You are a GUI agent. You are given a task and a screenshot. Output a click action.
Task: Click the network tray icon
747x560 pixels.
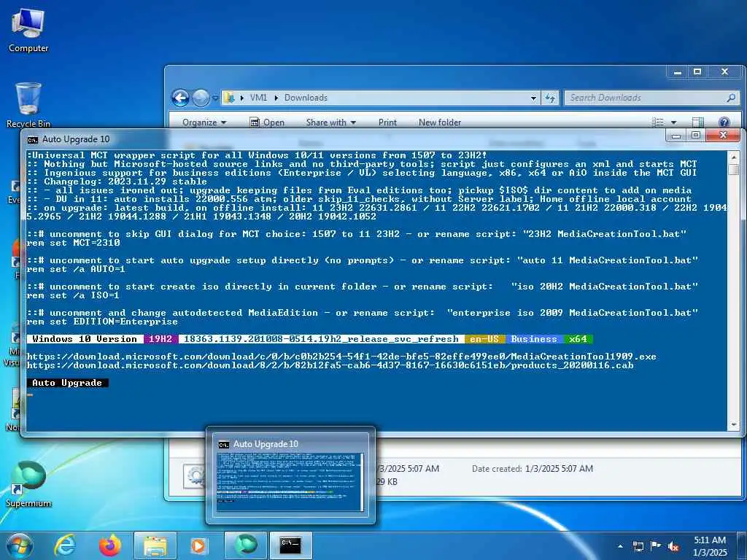[638, 547]
